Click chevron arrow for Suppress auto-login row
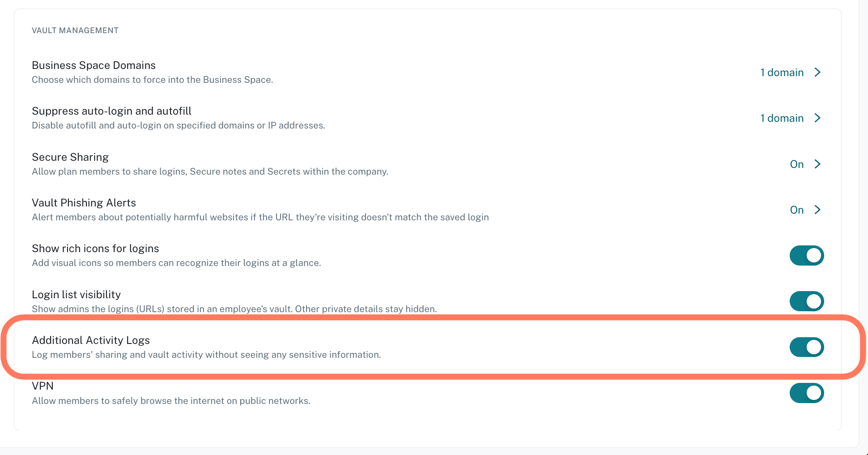Screen dimensions: 868x455 pos(817,118)
